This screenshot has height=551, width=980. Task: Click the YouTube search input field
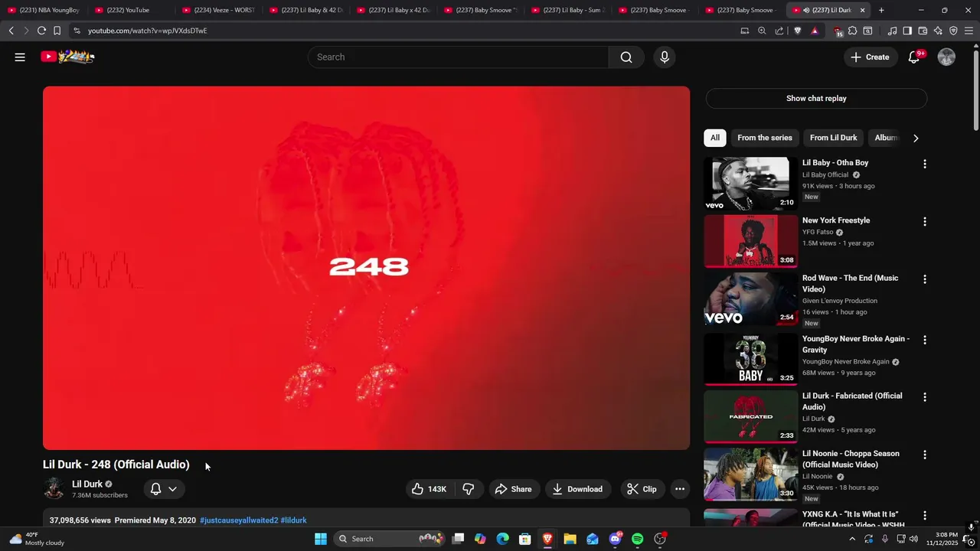coord(458,57)
